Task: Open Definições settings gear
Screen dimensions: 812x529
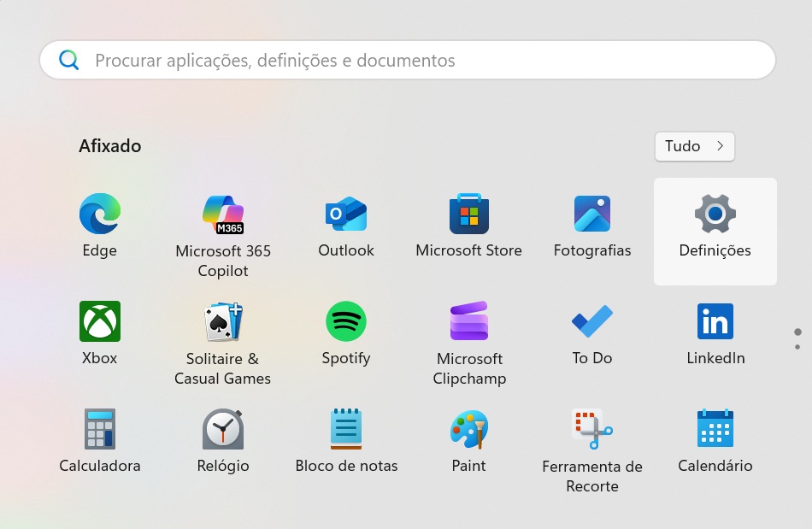Action: click(x=715, y=215)
